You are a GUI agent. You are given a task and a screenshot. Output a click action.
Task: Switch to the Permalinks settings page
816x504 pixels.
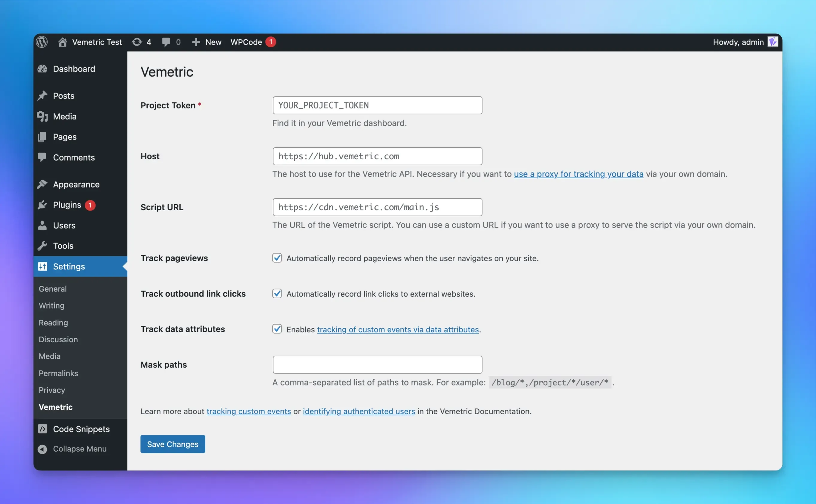58,373
